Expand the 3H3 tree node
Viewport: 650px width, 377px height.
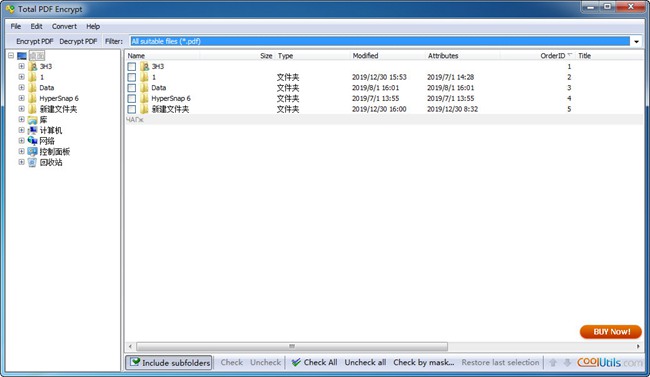click(x=22, y=66)
